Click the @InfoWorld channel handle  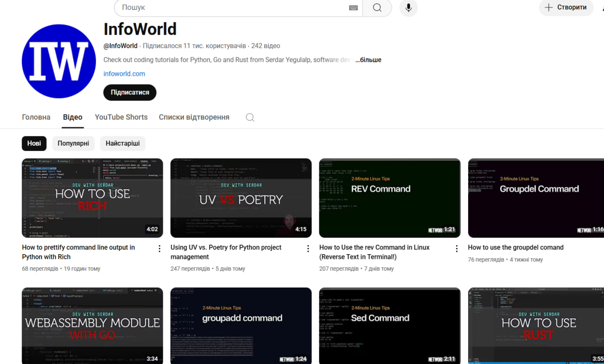click(x=120, y=46)
